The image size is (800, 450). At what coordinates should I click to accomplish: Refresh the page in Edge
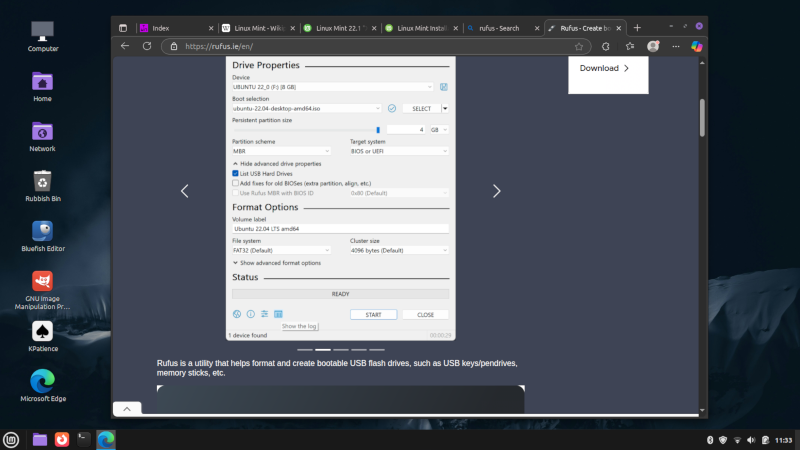pyautogui.click(x=147, y=45)
